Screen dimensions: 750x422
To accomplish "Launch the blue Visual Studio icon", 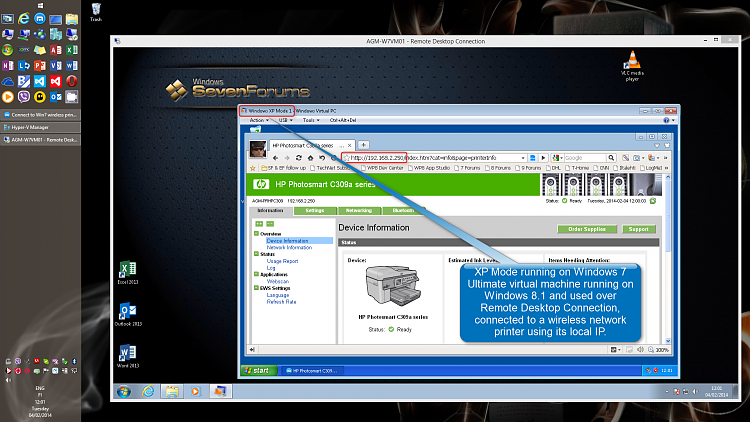I will [x=40, y=81].
